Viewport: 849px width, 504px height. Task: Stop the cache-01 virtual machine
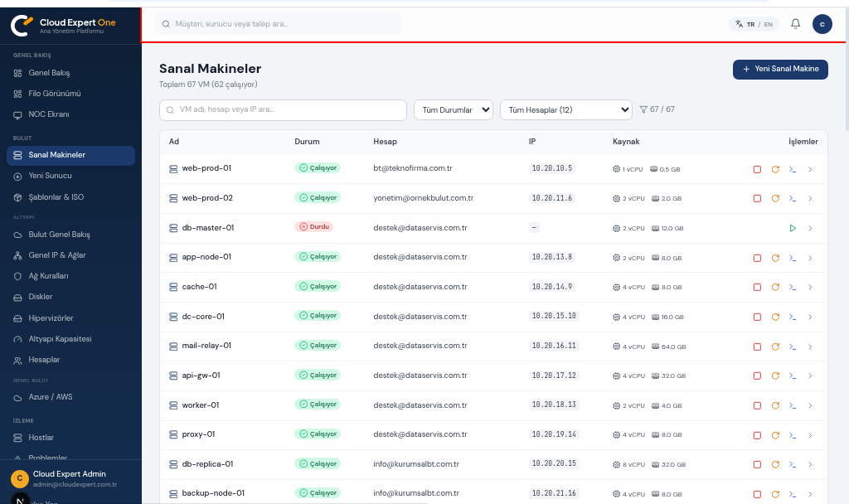(757, 288)
